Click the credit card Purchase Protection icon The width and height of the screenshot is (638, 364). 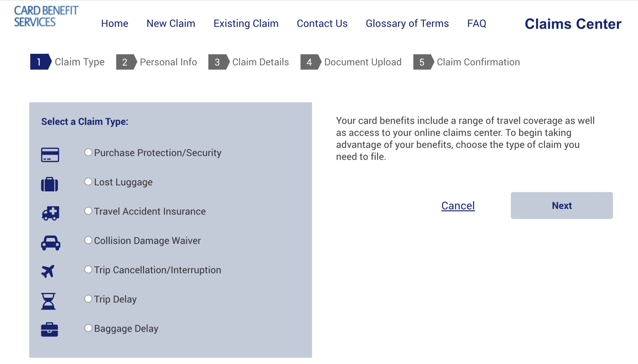point(50,155)
